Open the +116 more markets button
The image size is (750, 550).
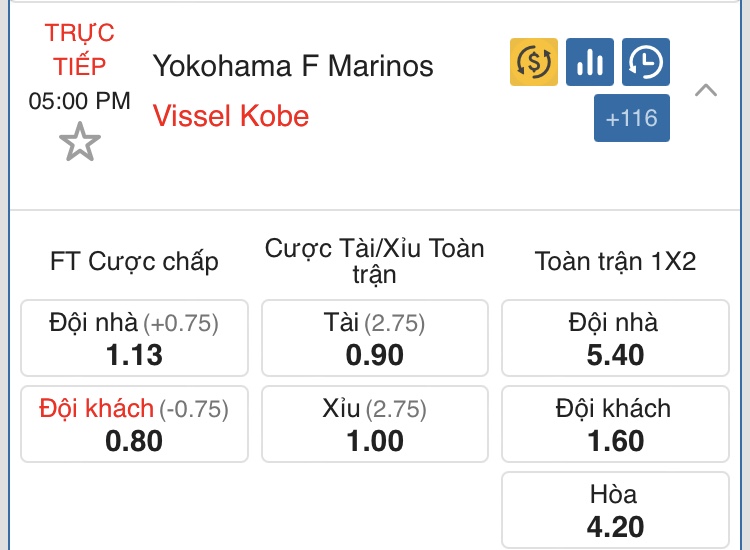[632, 118]
